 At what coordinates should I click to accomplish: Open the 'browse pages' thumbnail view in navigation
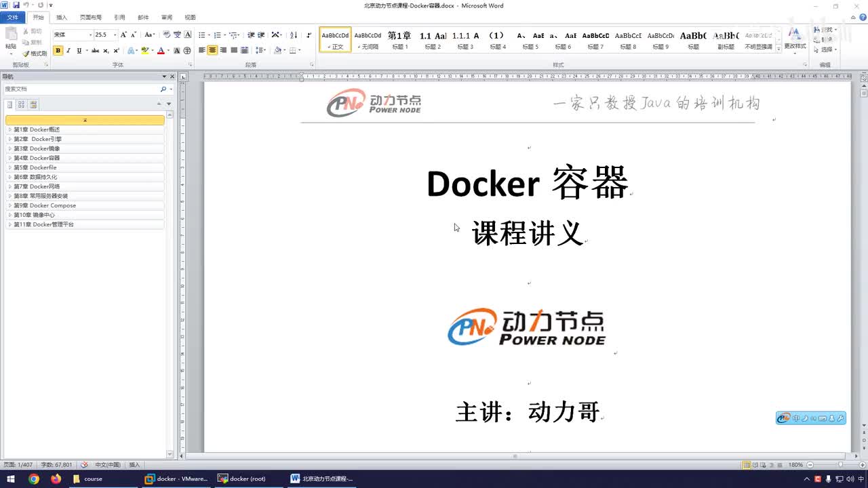pyautogui.click(x=21, y=104)
